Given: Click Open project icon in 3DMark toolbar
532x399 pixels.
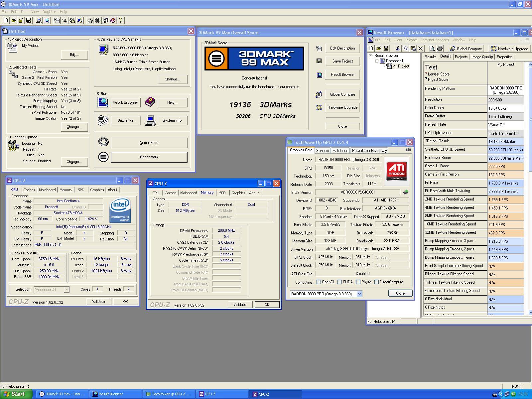Looking at the screenshot, I should click(x=13, y=20).
